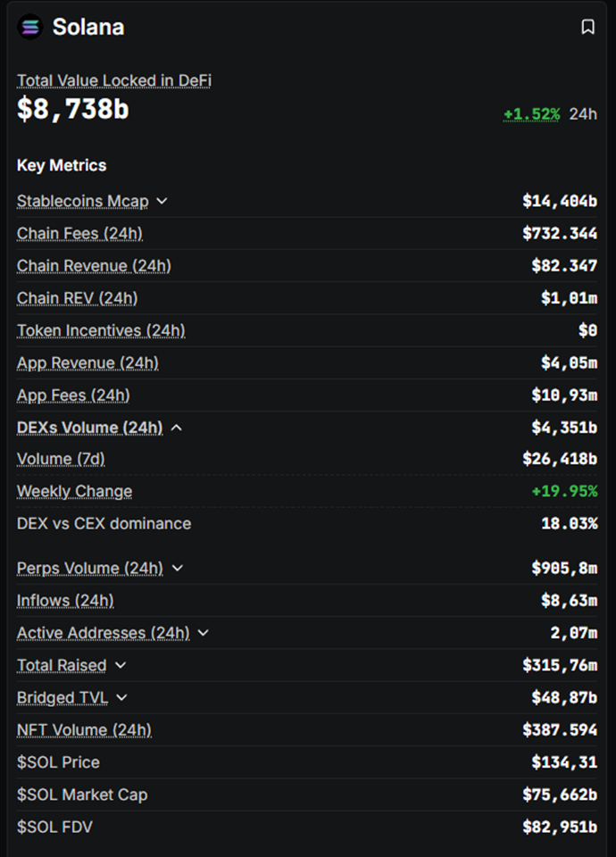Open the Chain REV (24h) metric

coord(77,297)
